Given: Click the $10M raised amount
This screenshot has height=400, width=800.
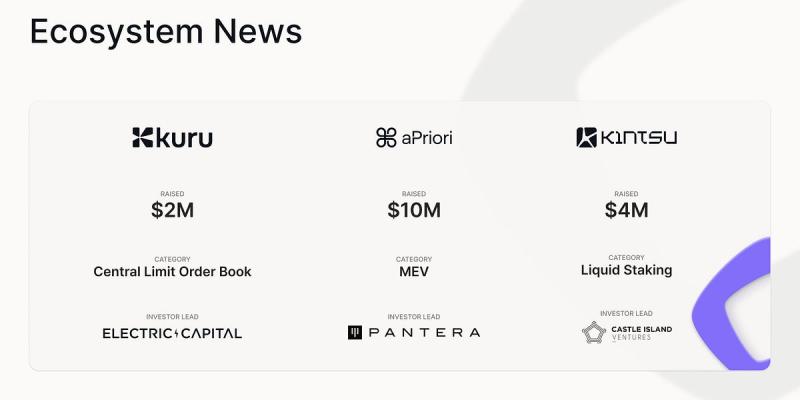Looking at the screenshot, I should pos(414,210).
